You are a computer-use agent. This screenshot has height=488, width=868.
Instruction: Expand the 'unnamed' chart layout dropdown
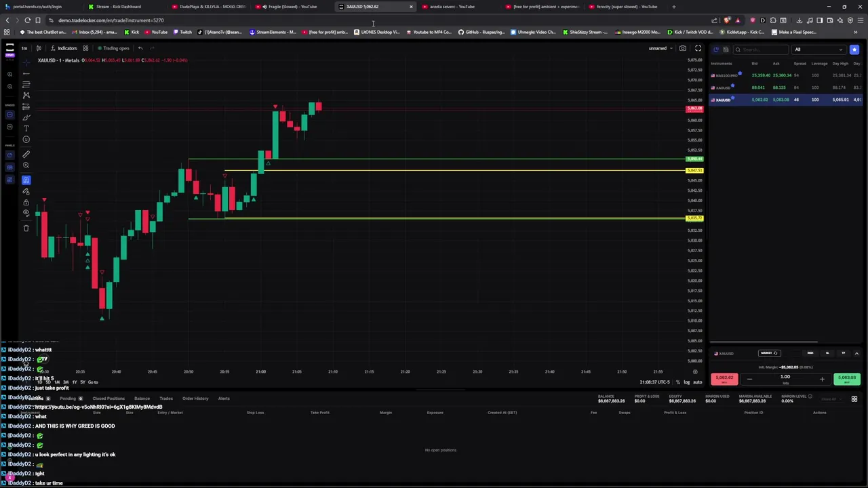tap(660, 48)
